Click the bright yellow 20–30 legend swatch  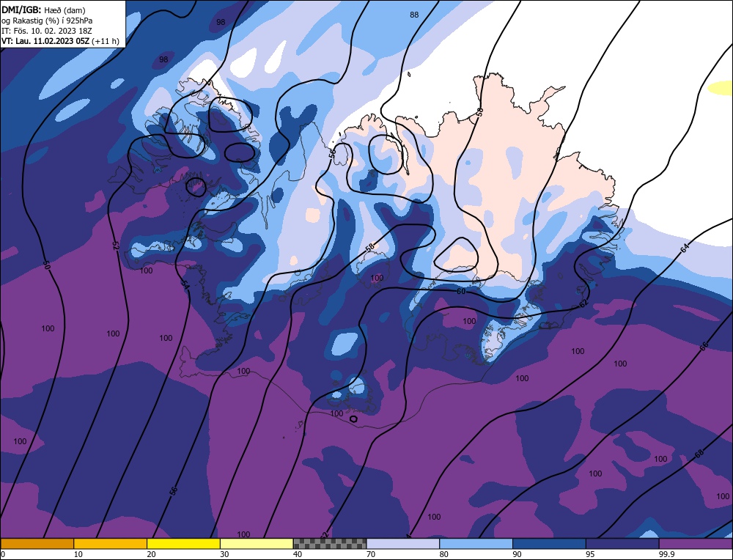pyautogui.click(x=184, y=544)
